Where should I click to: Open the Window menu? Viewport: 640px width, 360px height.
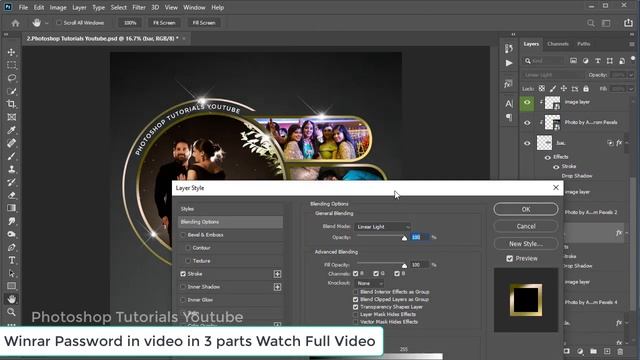194,7
